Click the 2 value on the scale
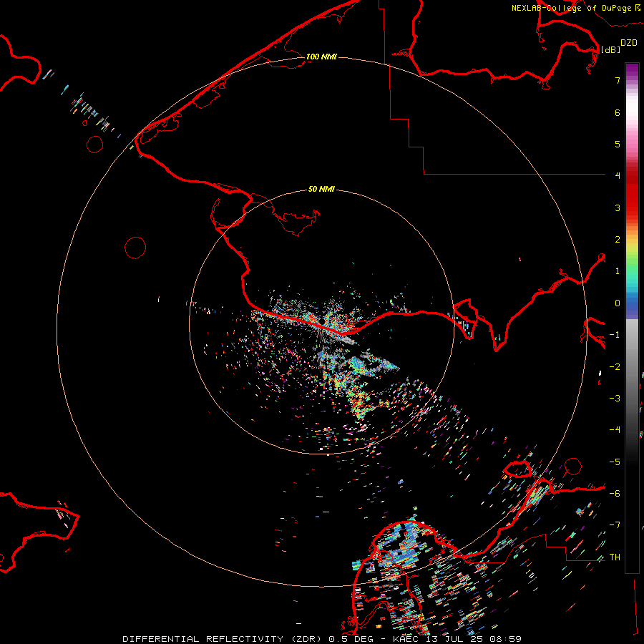 [x=618, y=240]
